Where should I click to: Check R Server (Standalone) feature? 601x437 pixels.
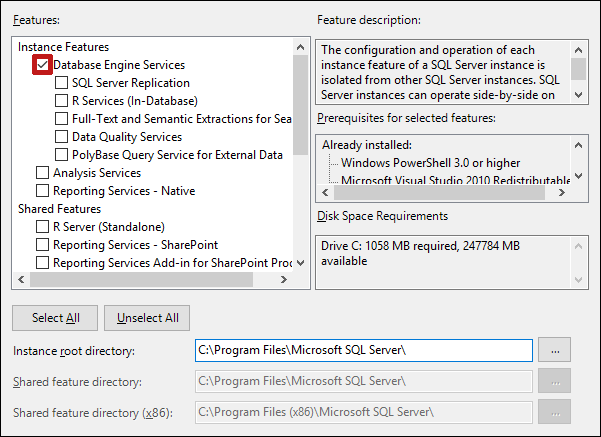[x=42, y=227]
